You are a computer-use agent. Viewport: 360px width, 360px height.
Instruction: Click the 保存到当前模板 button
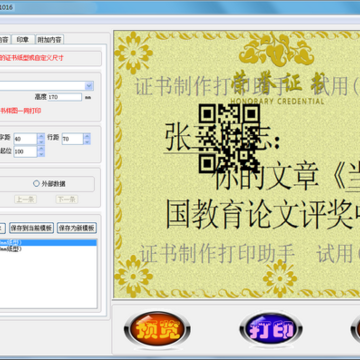(x=31, y=228)
